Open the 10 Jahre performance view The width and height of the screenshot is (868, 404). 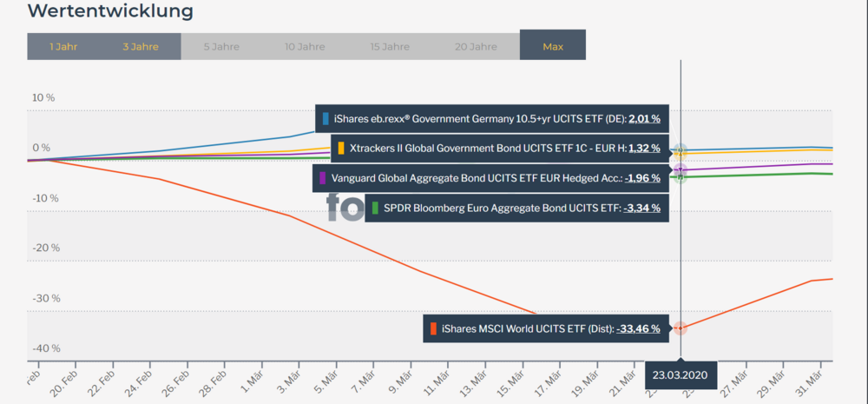click(x=305, y=46)
